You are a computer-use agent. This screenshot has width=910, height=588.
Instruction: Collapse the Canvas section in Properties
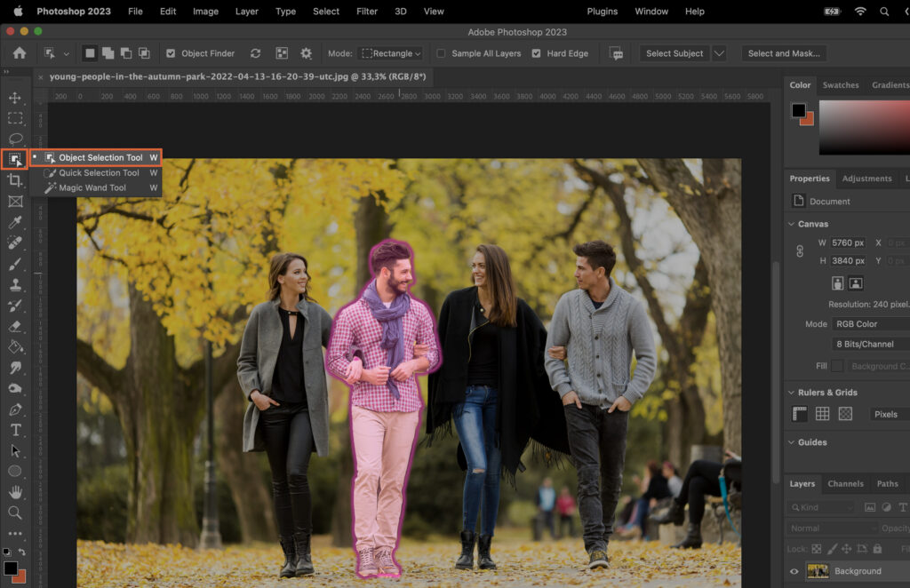click(x=792, y=224)
